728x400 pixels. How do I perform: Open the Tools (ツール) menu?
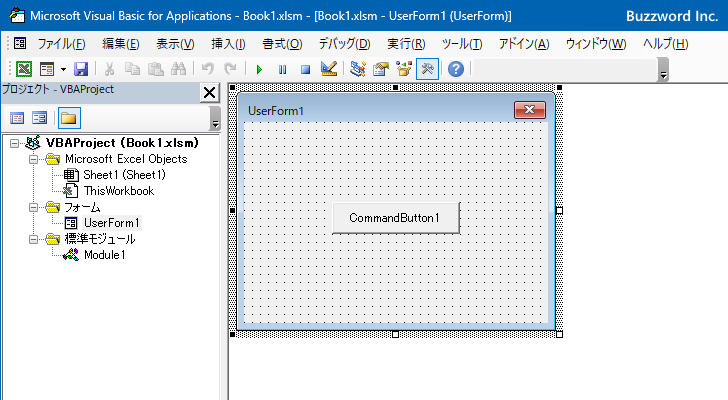pyautogui.click(x=462, y=44)
